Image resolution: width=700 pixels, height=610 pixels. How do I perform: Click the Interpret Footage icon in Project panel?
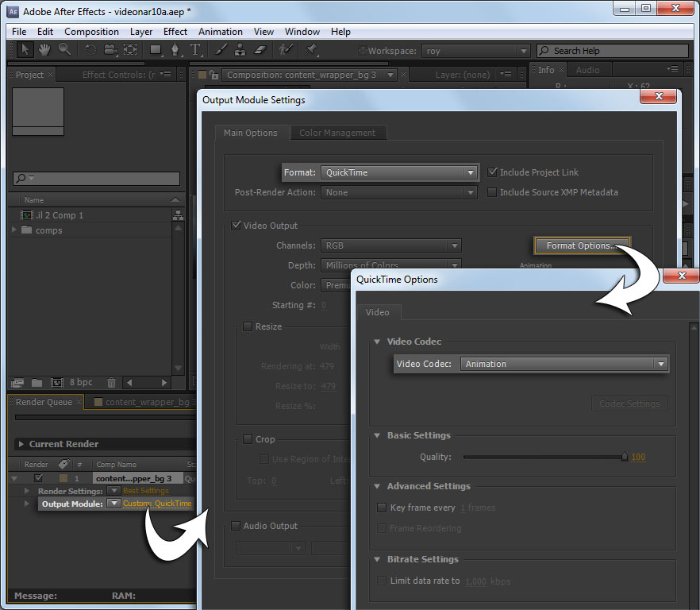pyautogui.click(x=17, y=383)
